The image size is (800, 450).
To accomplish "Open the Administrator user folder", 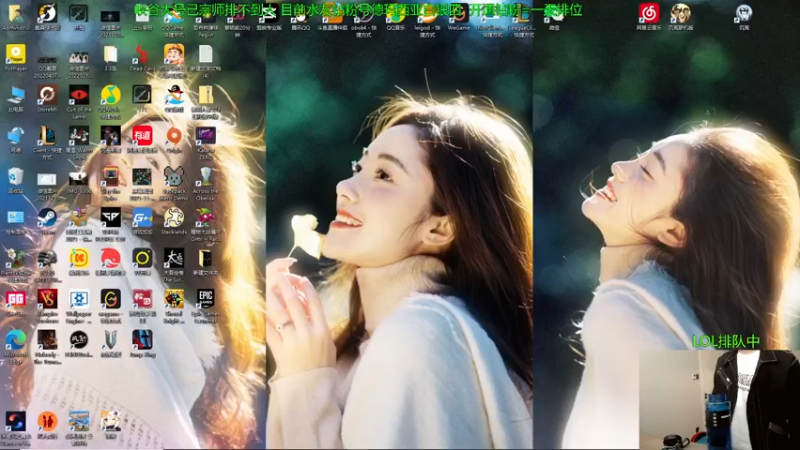I will click(x=16, y=14).
